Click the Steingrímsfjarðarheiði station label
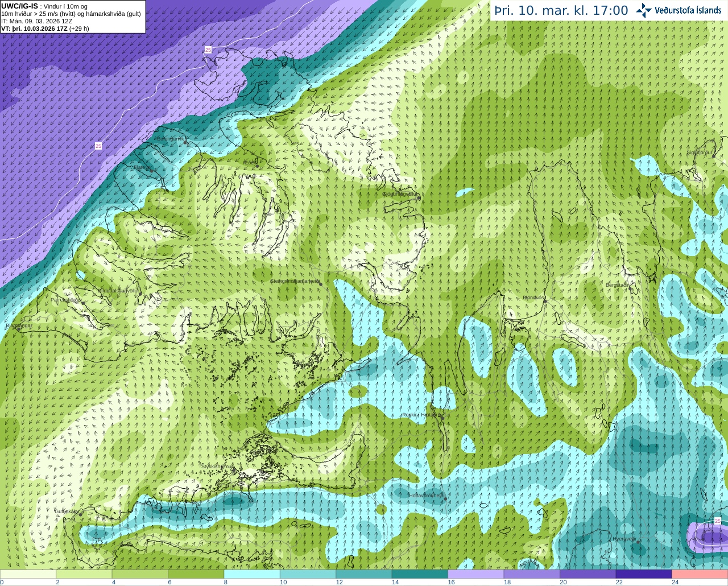Image resolution: width=728 pixels, height=586 pixels. pyautogui.click(x=294, y=281)
